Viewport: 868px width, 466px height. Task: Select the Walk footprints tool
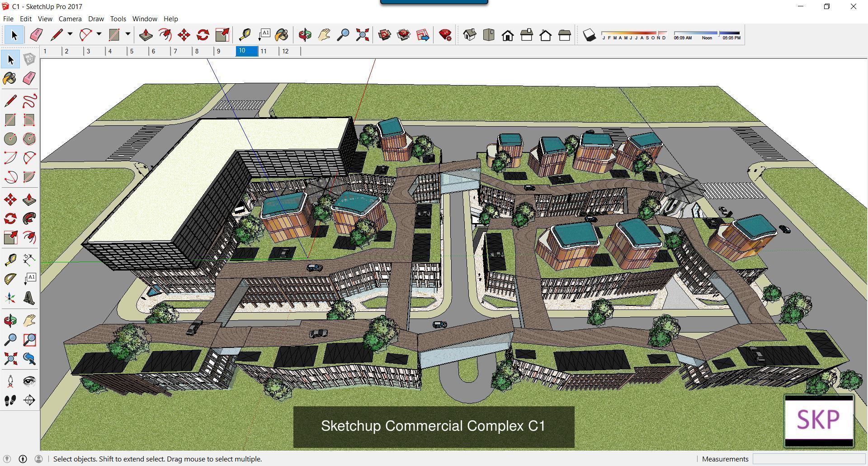10,400
